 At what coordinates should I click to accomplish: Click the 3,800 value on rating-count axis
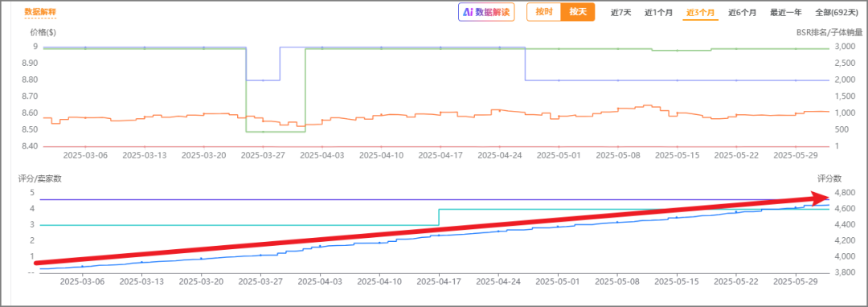844,272
